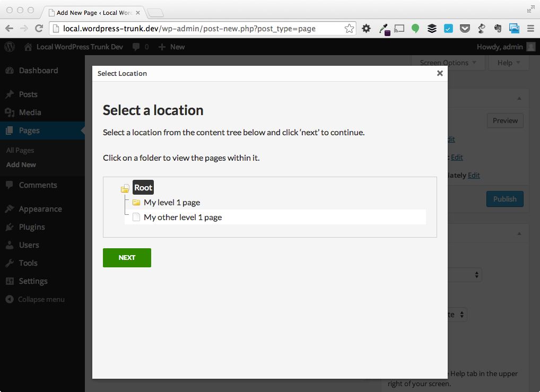Click the Tools wrench icon
This screenshot has width=540, height=392.
click(10, 263)
